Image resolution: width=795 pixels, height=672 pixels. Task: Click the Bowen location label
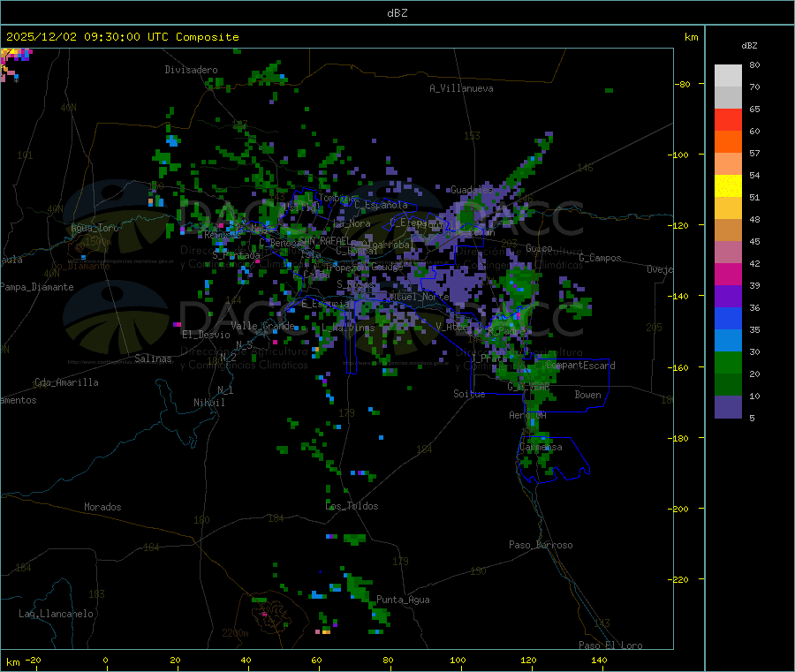588,395
